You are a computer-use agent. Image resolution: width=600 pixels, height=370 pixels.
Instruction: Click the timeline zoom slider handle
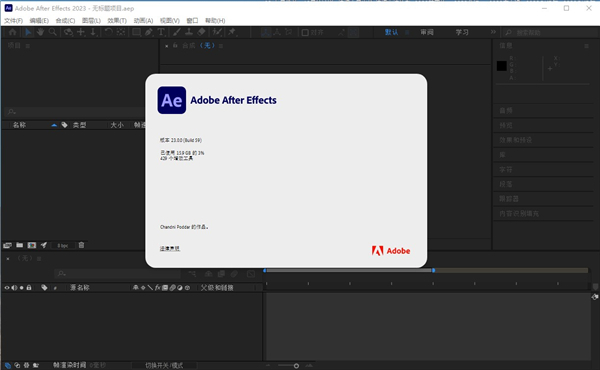tap(296, 366)
